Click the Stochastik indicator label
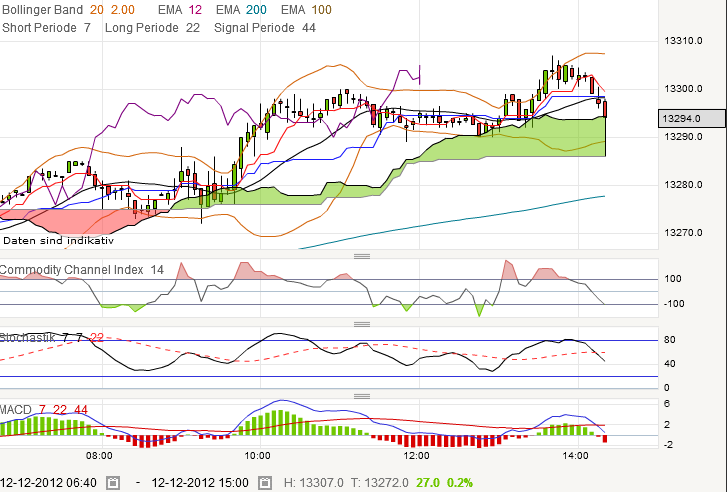The height and width of the screenshot is (492, 727). (27, 338)
